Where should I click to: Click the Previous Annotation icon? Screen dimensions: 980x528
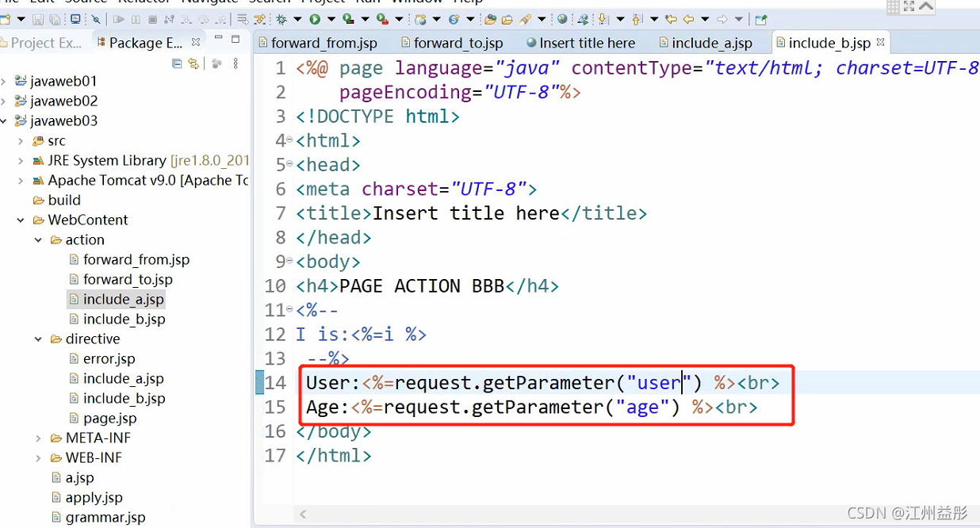pos(637,19)
